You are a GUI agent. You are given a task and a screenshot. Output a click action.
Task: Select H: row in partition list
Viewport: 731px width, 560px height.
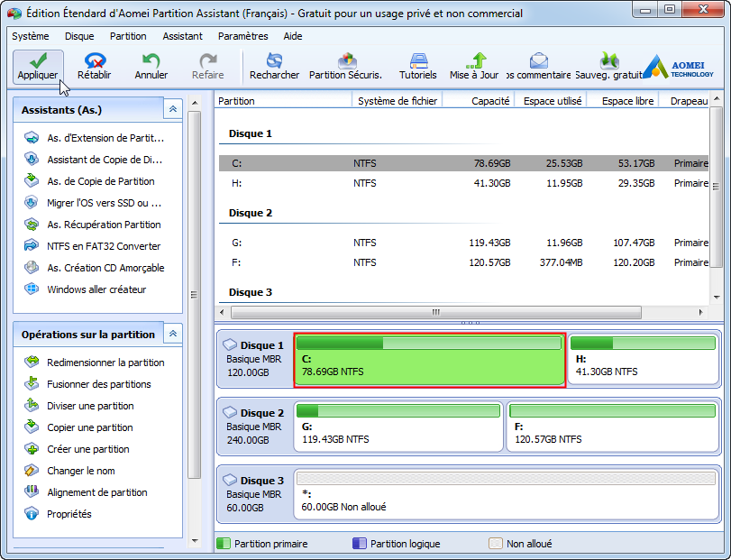(463, 183)
